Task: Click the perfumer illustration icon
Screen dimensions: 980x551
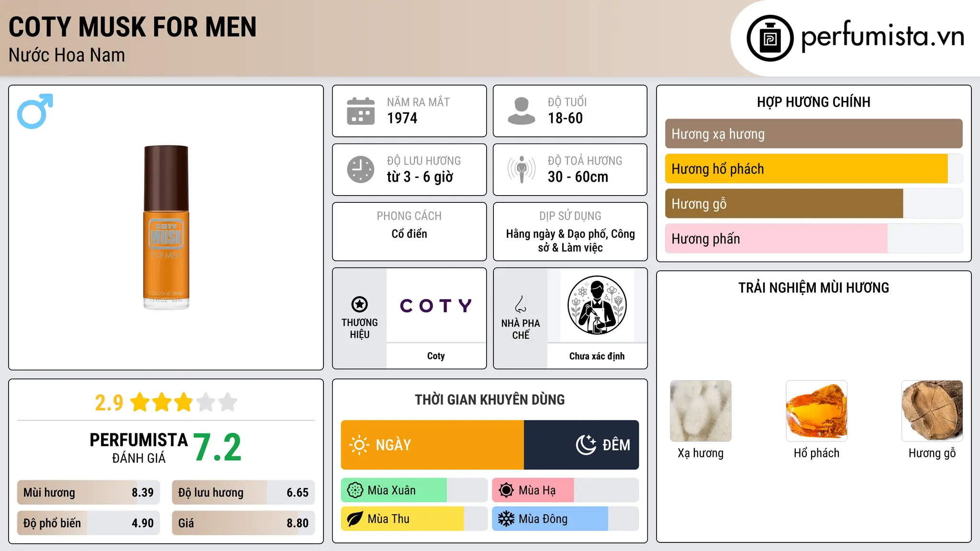Action: [x=597, y=305]
